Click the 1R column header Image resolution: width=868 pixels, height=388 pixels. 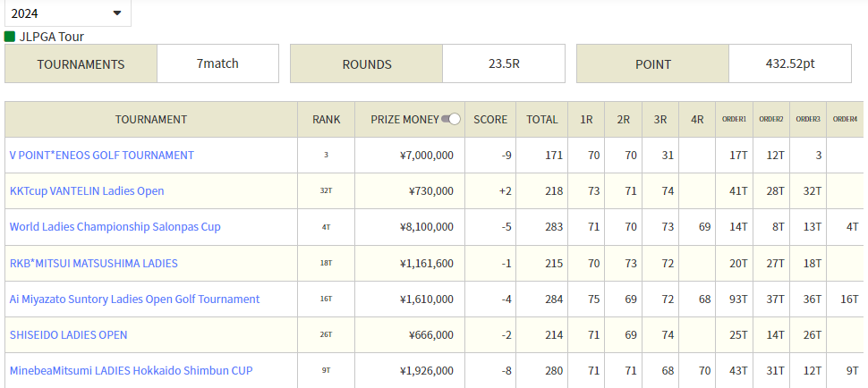click(x=586, y=120)
